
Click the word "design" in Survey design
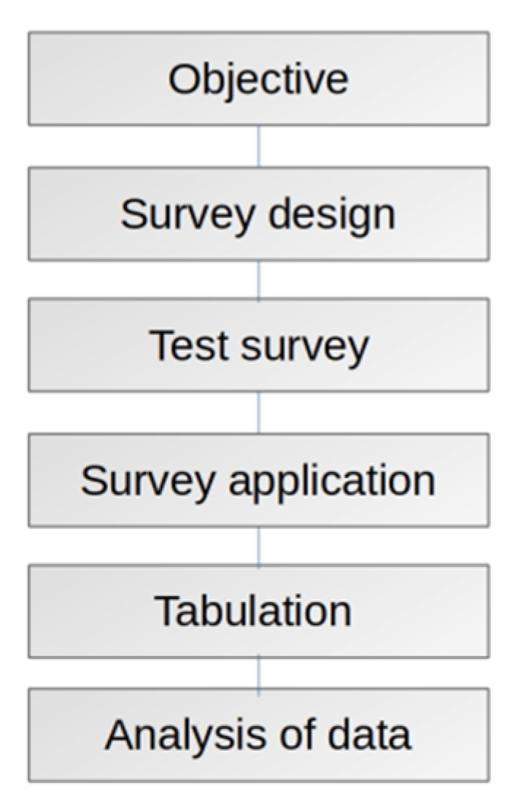(332, 214)
